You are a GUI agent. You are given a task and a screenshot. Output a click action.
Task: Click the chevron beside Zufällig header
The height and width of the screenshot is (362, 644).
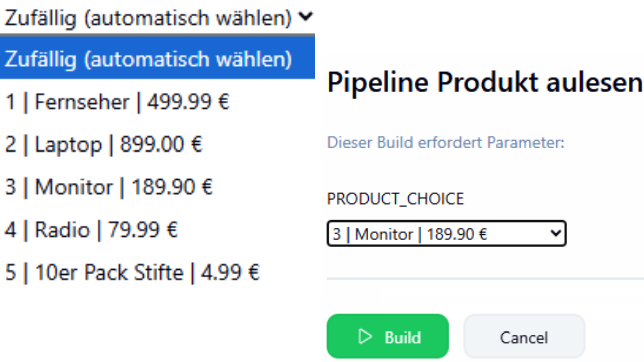(x=306, y=16)
